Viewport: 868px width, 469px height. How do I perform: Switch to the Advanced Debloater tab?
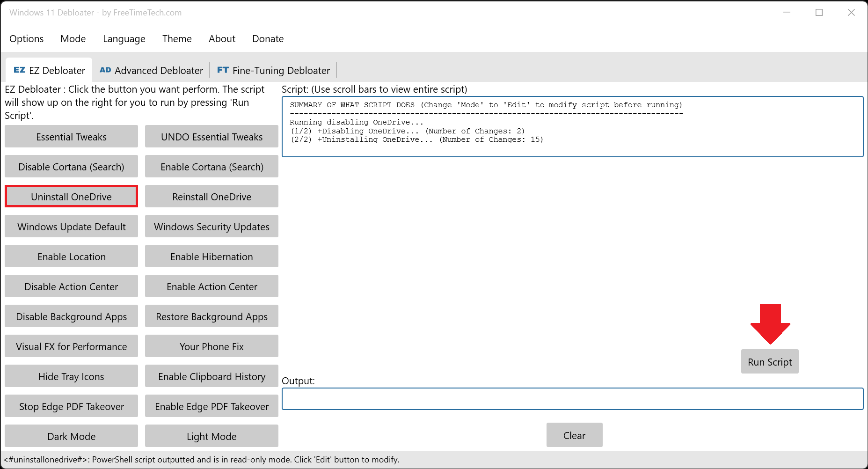[151, 70]
